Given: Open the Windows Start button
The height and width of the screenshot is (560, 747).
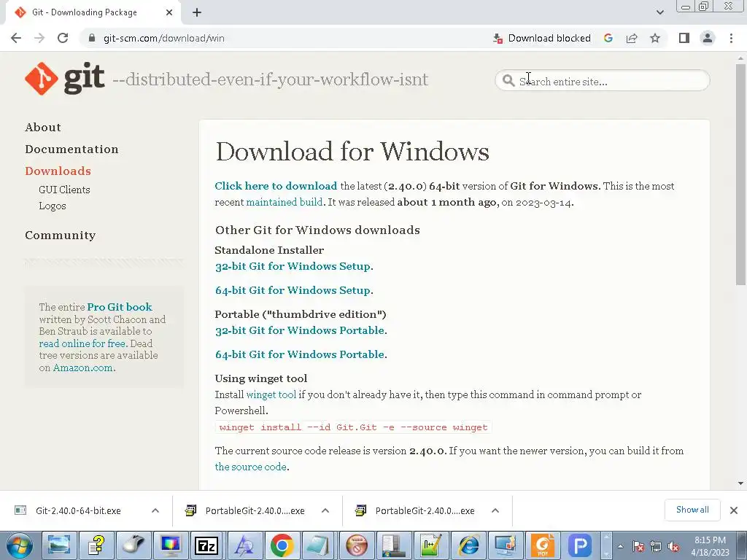Looking at the screenshot, I should [19, 545].
